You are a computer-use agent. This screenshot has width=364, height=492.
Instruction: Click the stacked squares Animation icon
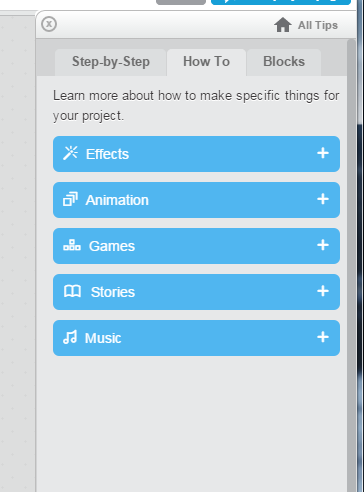[70, 199]
